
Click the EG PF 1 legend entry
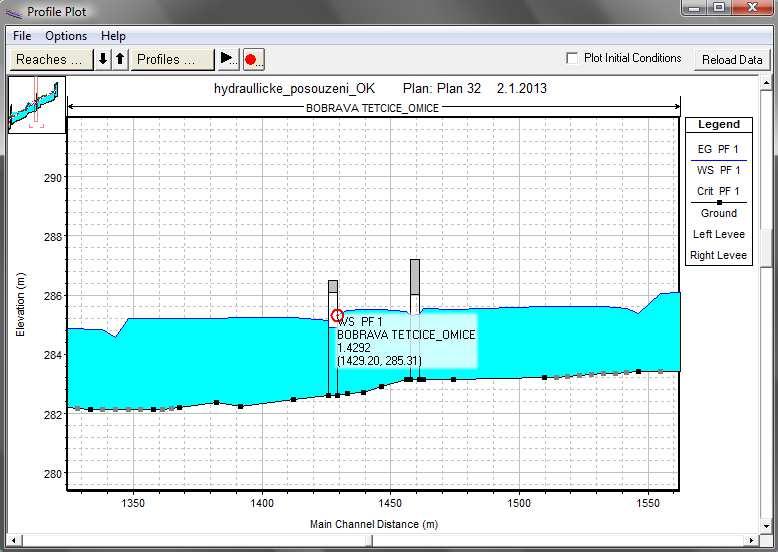[718, 149]
